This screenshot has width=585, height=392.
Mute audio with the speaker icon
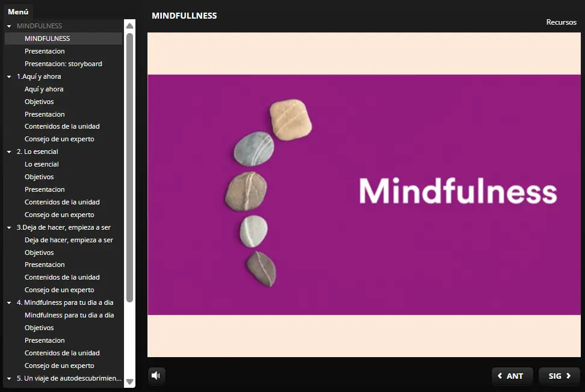tap(156, 376)
